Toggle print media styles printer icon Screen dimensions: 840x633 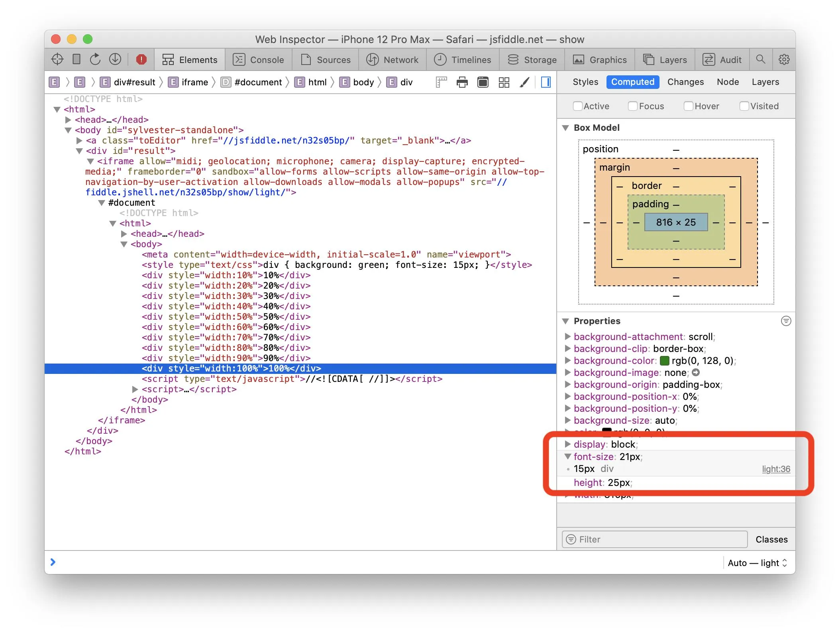click(462, 82)
